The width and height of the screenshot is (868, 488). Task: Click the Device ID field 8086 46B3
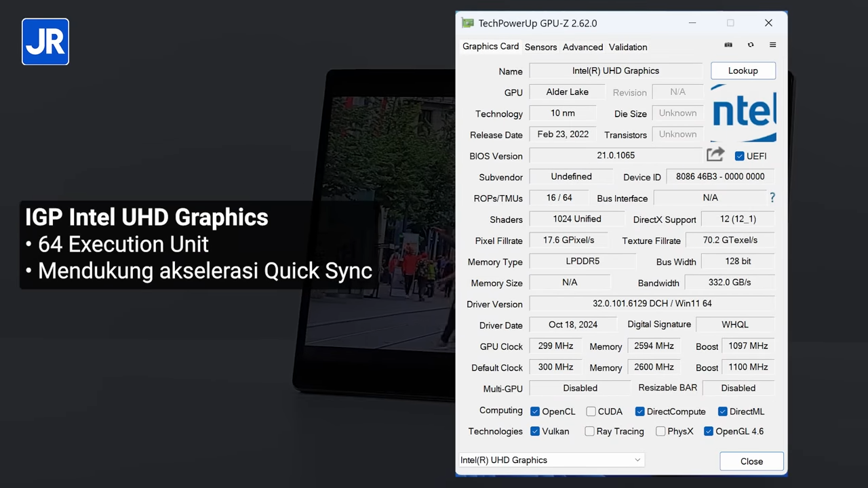click(x=720, y=176)
